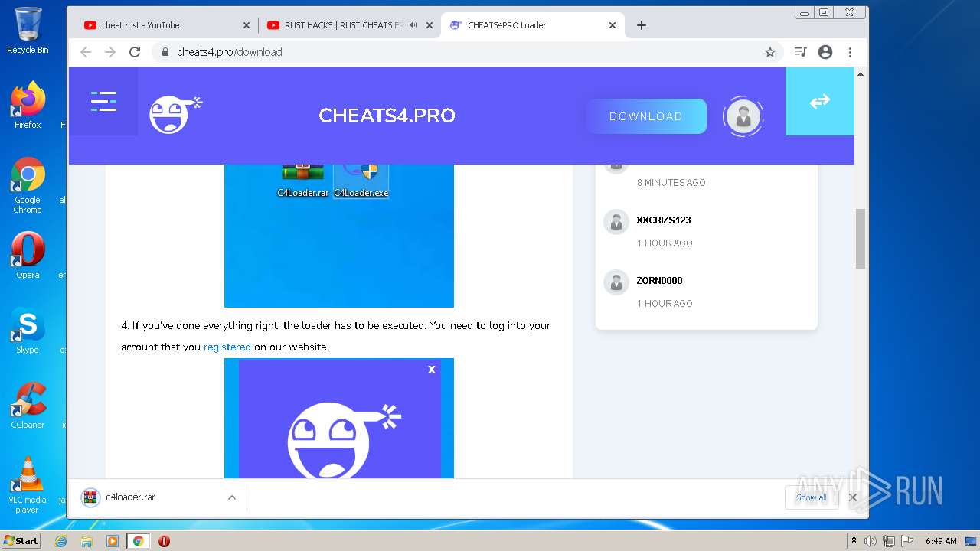Click the 6:49 AM clock
The width and height of the screenshot is (980, 551).
pyautogui.click(x=941, y=541)
